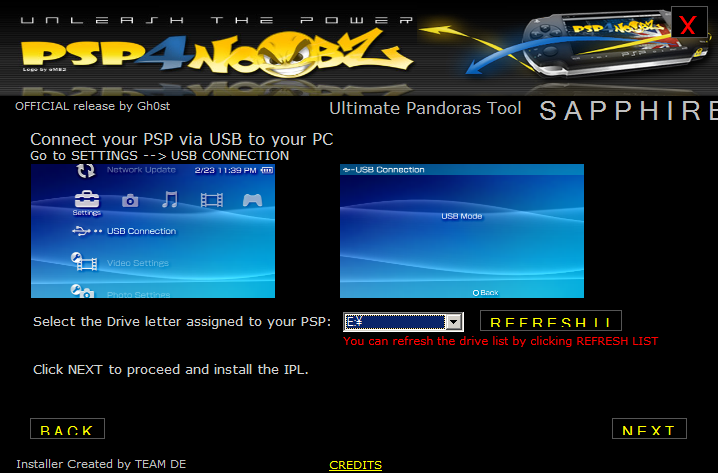Open the CREDITS link
The height and width of the screenshot is (473, 718).
pyautogui.click(x=355, y=465)
